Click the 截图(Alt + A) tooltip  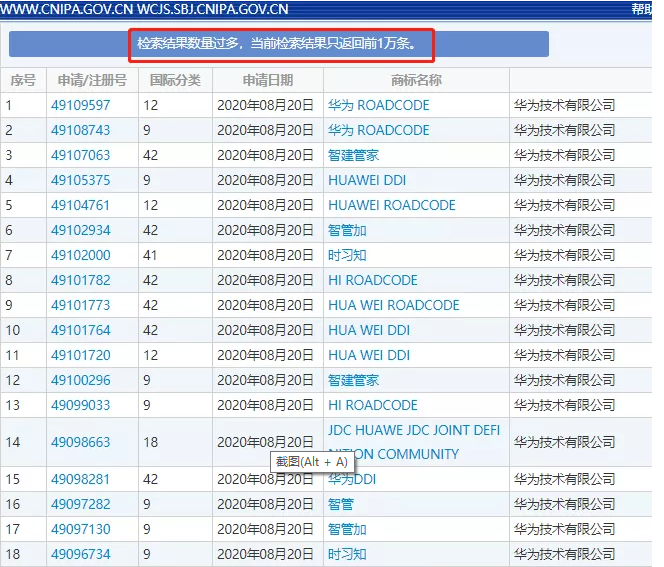coord(312,462)
